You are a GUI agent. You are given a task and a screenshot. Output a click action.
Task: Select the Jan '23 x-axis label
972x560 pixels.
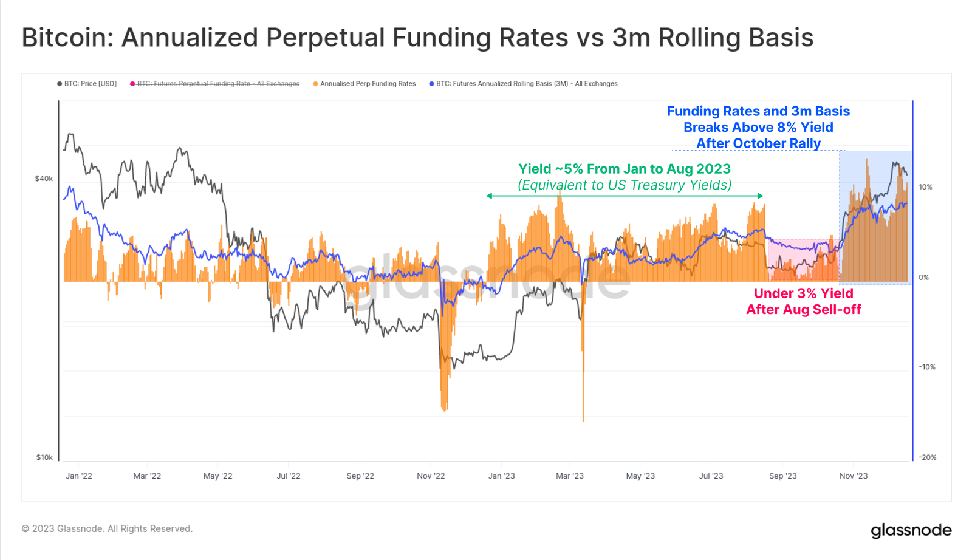pyautogui.click(x=502, y=476)
